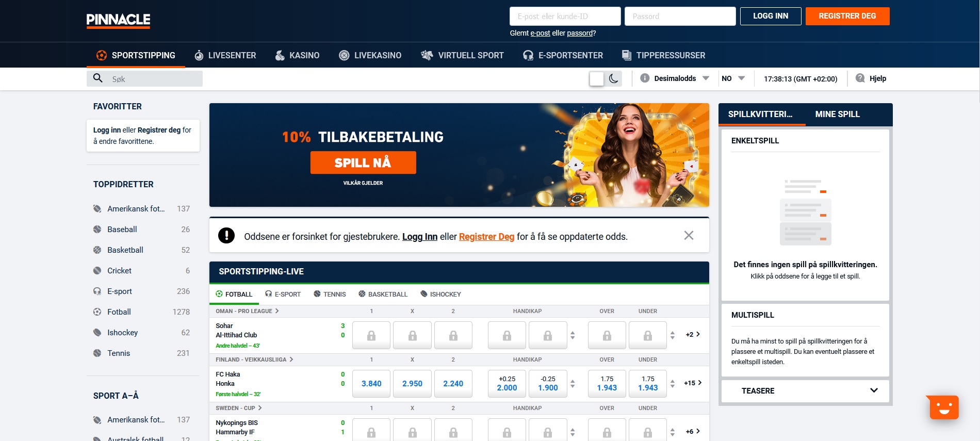
Task: Select handicap -0.25 at 1.900
Action: pos(548,383)
